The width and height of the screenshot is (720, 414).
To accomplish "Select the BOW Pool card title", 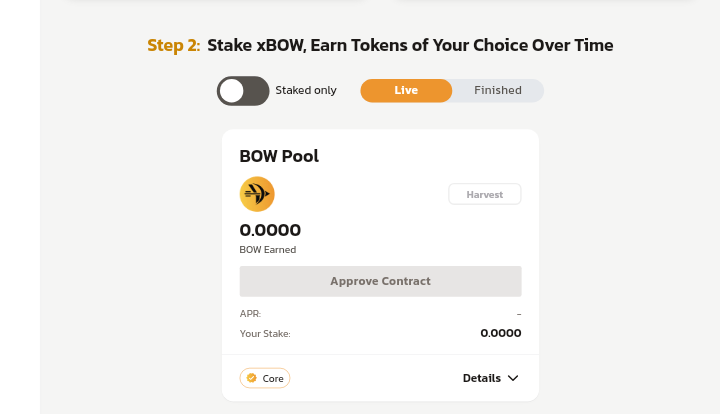I will coord(279,156).
